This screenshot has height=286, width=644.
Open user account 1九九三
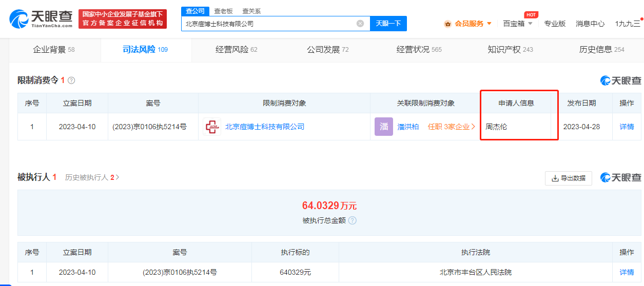628,24
